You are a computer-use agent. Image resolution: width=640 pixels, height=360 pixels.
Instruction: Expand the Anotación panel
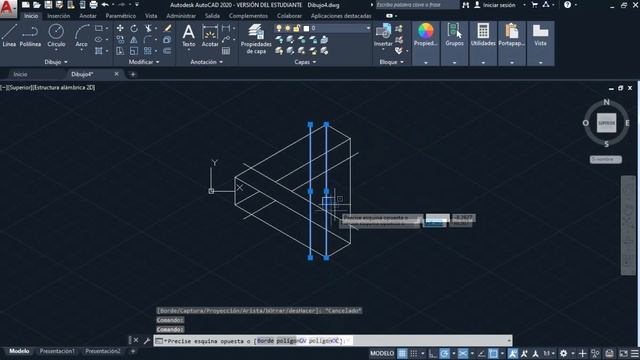[207, 62]
